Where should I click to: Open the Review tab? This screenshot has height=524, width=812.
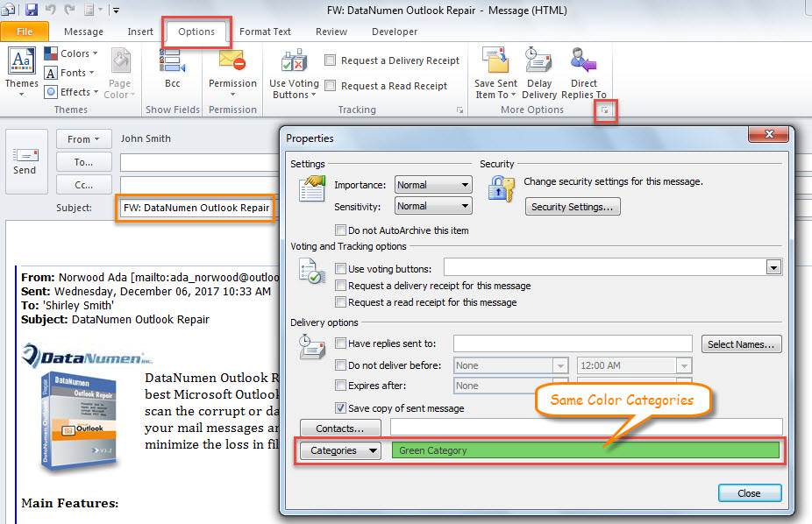331,32
